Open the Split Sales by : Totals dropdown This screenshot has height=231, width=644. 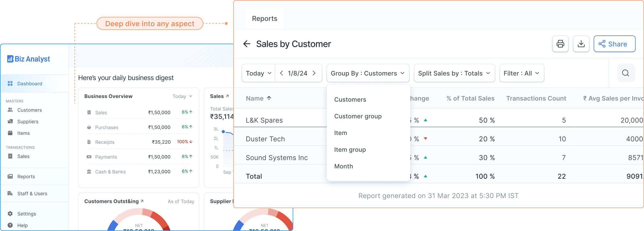click(x=454, y=73)
